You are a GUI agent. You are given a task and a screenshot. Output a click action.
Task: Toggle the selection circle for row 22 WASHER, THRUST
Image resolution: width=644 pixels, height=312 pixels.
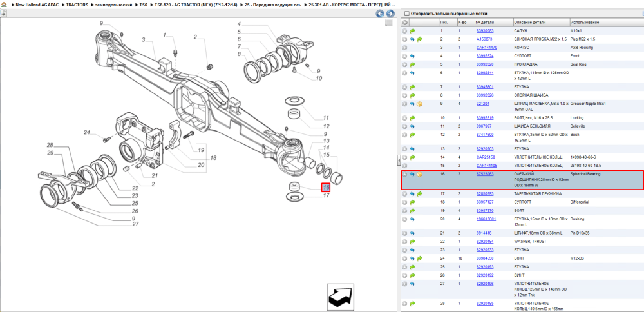[405, 242]
